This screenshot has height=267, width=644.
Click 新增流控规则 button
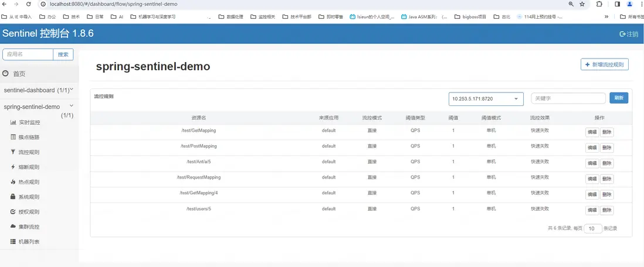point(604,65)
